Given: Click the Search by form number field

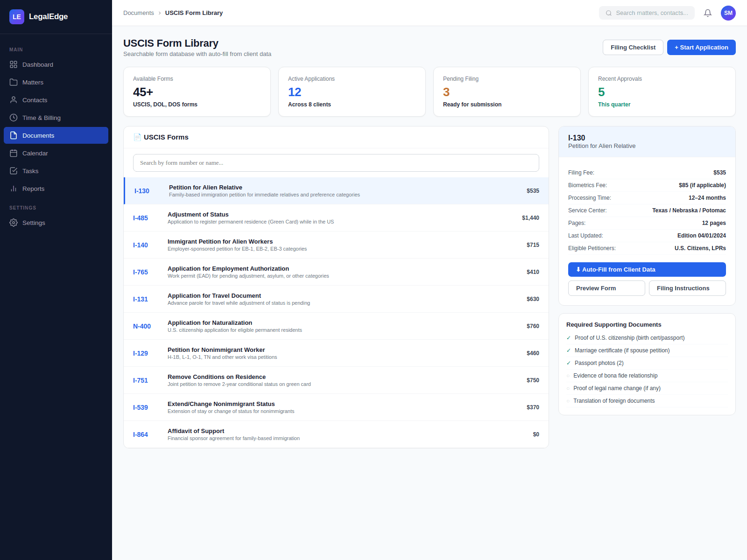Looking at the screenshot, I should [336, 163].
